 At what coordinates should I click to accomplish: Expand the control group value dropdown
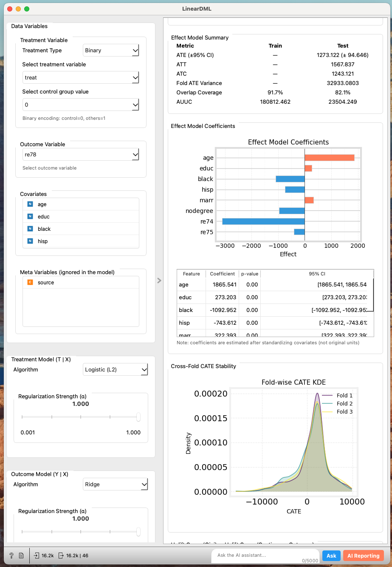(x=81, y=105)
